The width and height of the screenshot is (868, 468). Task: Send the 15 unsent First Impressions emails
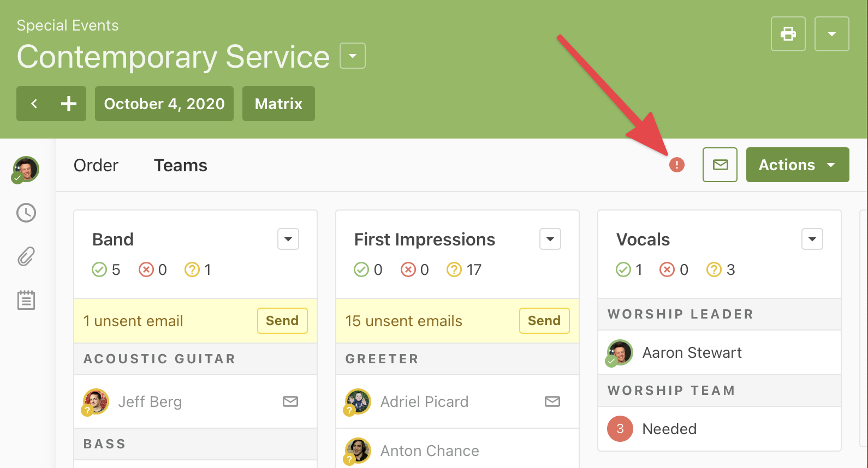tap(544, 321)
